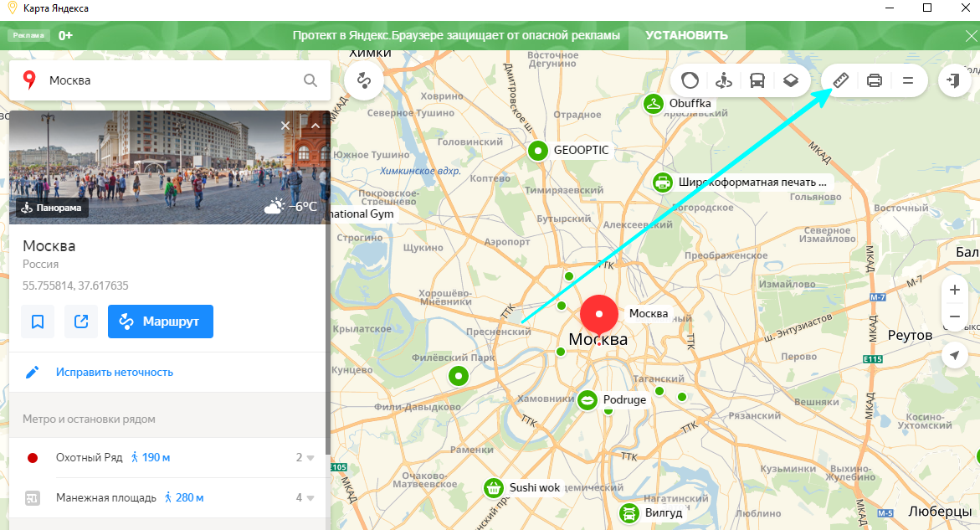Open the Протект в Яндекс.Браузере ad text

pyautogui.click(x=456, y=36)
